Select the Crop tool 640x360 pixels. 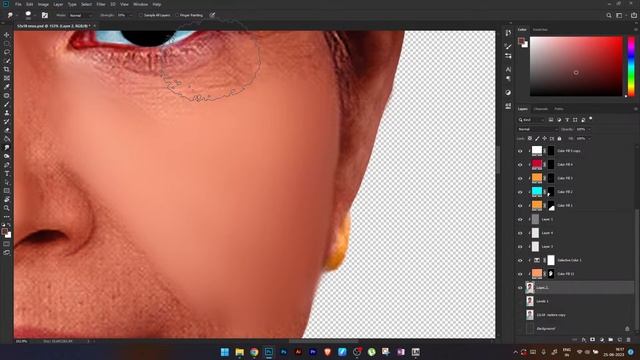click(7, 69)
